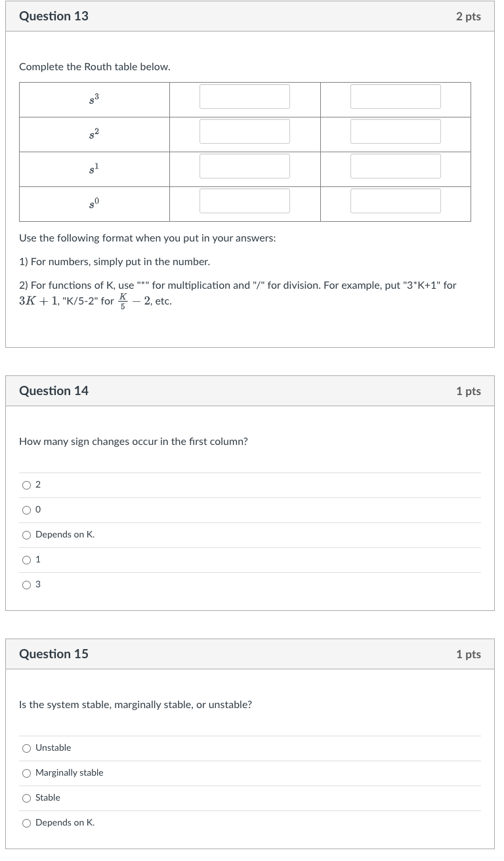Screen dimensions: 504x861
Task: Click the s⁰ row first answer field
Action: pos(244,200)
